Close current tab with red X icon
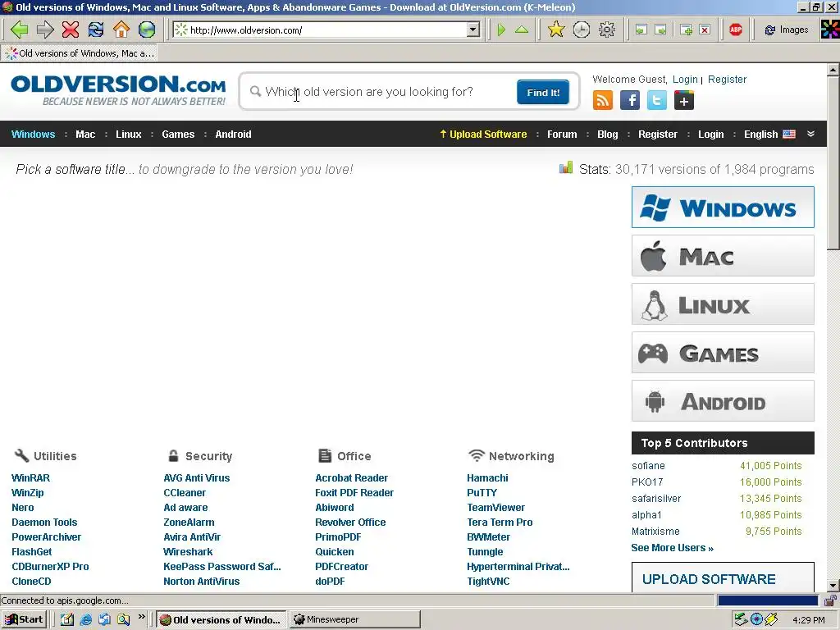 pyautogui.click(x=705, y=30)
